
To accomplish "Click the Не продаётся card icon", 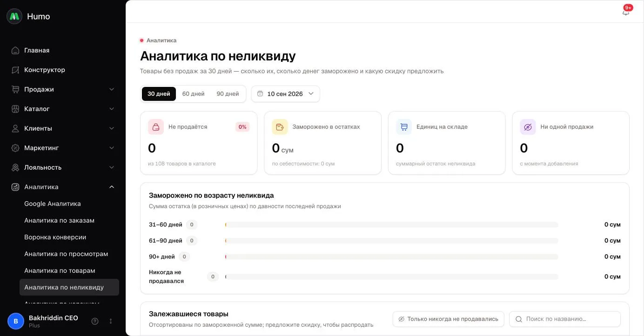I will (156, 127).
